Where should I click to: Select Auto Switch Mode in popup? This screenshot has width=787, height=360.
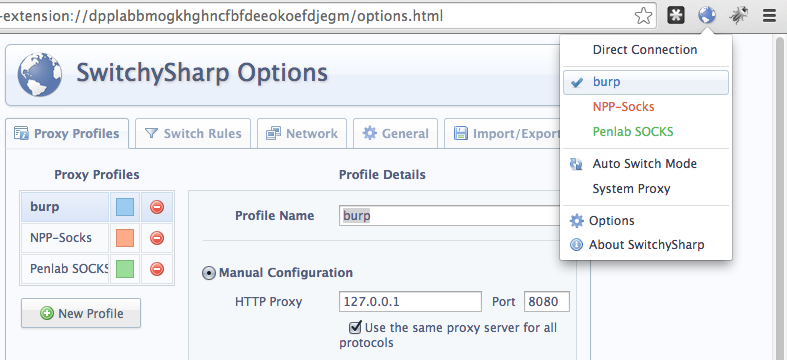point(645,164)
